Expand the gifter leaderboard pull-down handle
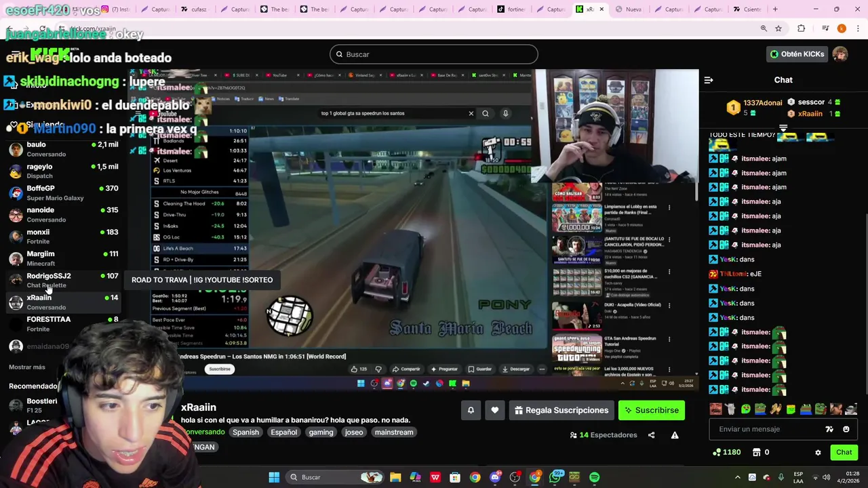Viewport: 868px width, 488px height. click(783, 127)
